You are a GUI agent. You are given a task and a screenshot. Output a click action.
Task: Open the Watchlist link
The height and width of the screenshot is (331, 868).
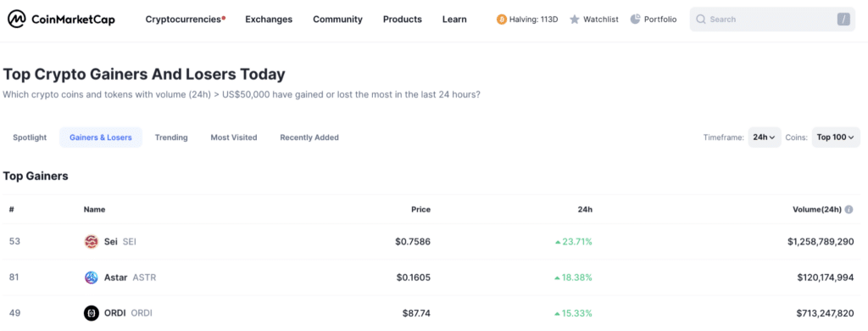(601, 20)
